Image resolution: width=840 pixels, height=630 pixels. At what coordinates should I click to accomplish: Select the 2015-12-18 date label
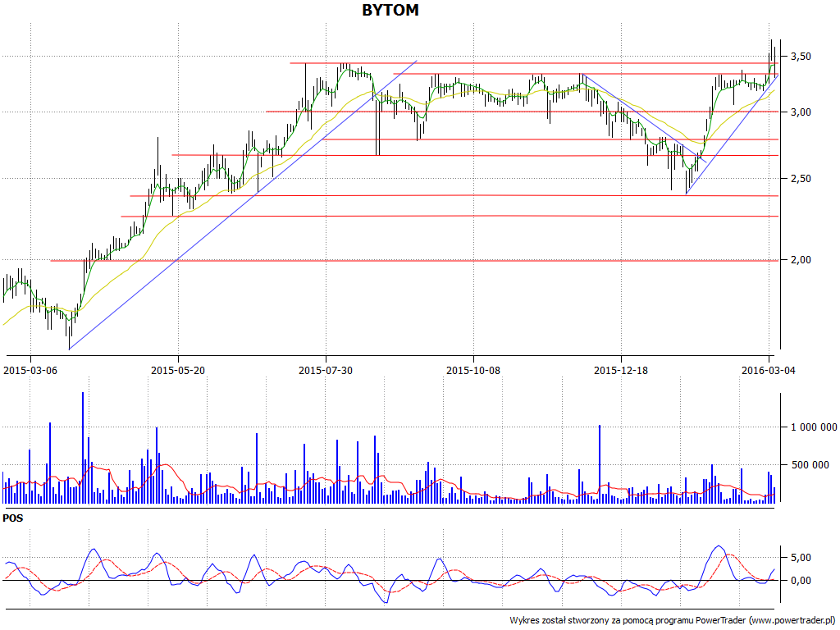[621, 370]
